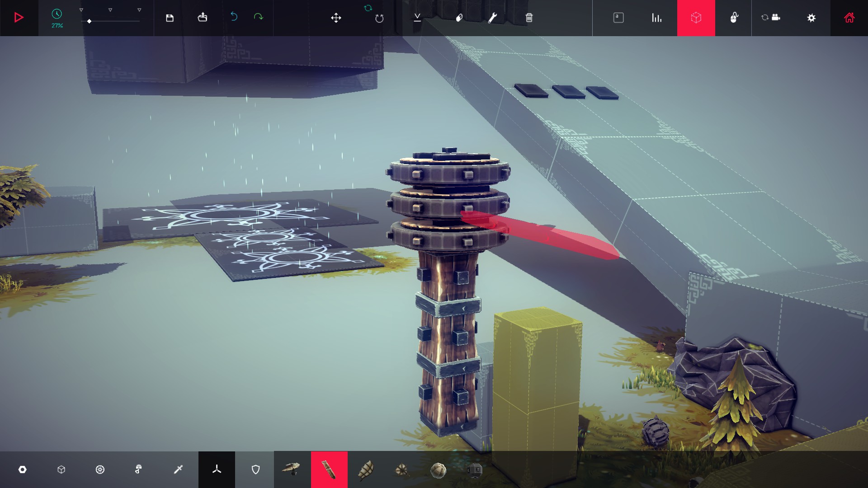The height and width of the screenshot is (488, 868).
Task: Click the time scale slider handle
Action: coord(90,21)
